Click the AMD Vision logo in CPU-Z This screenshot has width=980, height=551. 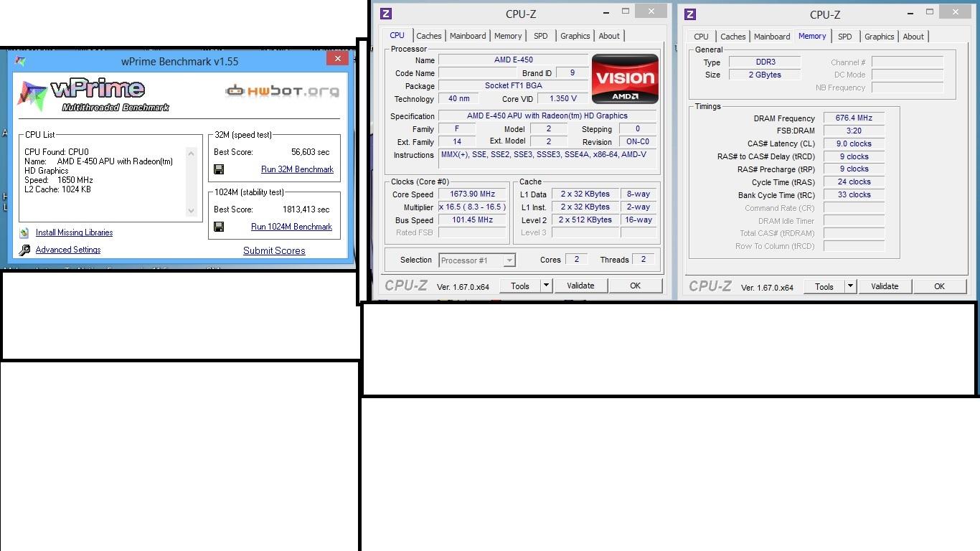[x=625, y=79]
